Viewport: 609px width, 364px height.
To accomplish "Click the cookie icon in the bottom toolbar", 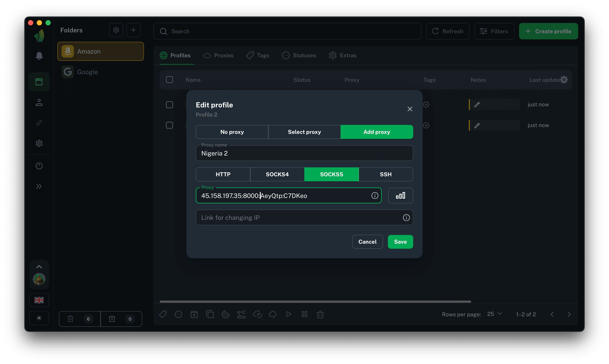I will click(x=225, y=314).
